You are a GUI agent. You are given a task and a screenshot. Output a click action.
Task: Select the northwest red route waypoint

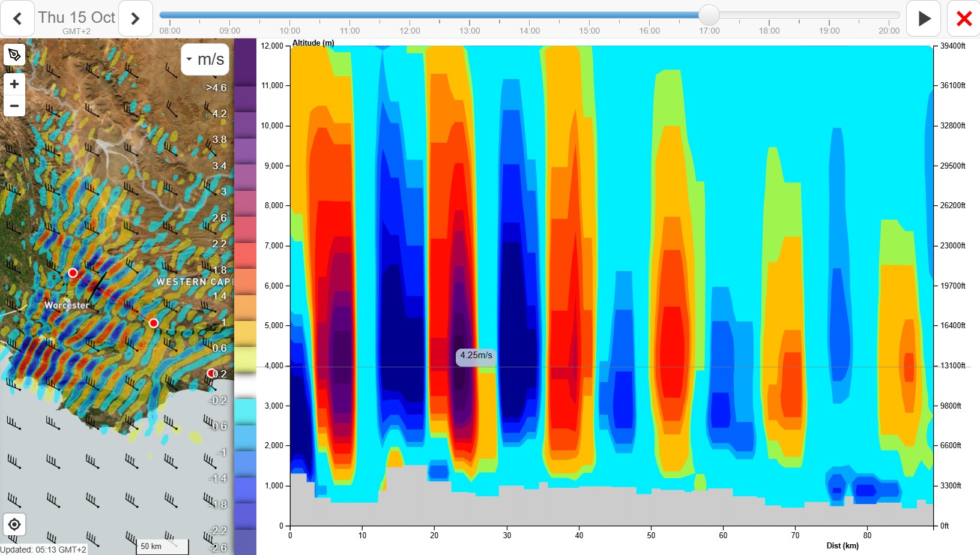[73, 272]
